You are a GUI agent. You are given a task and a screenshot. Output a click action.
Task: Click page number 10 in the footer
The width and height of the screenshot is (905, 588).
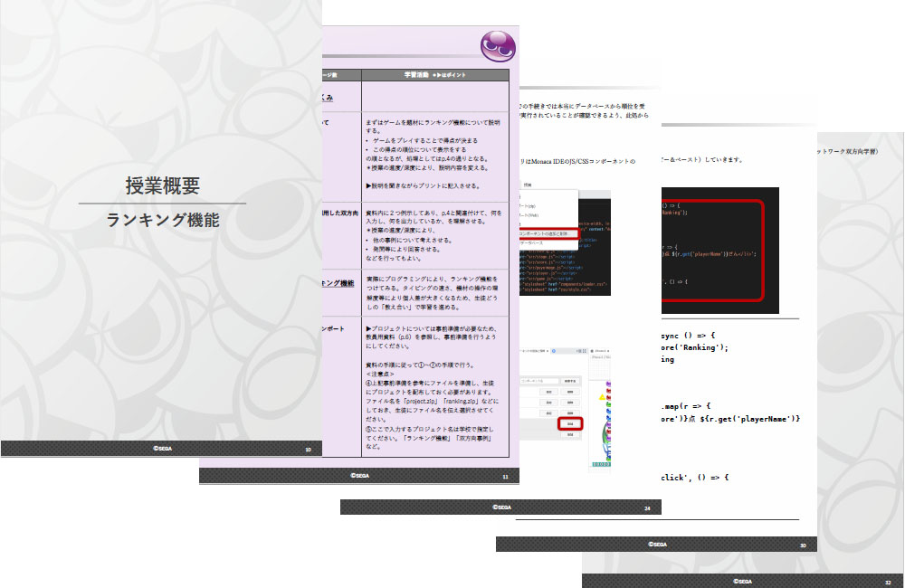pyautogui.click(x=308, y=449)
